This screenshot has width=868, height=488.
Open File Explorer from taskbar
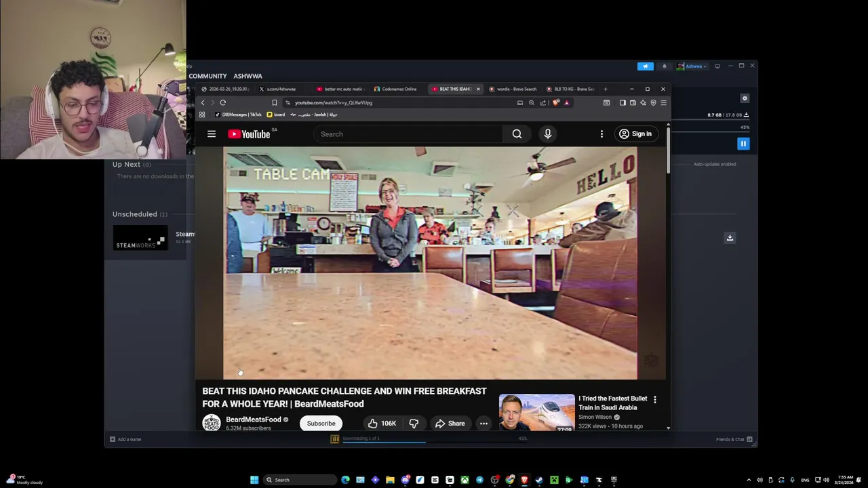click(x=390, y=480)
